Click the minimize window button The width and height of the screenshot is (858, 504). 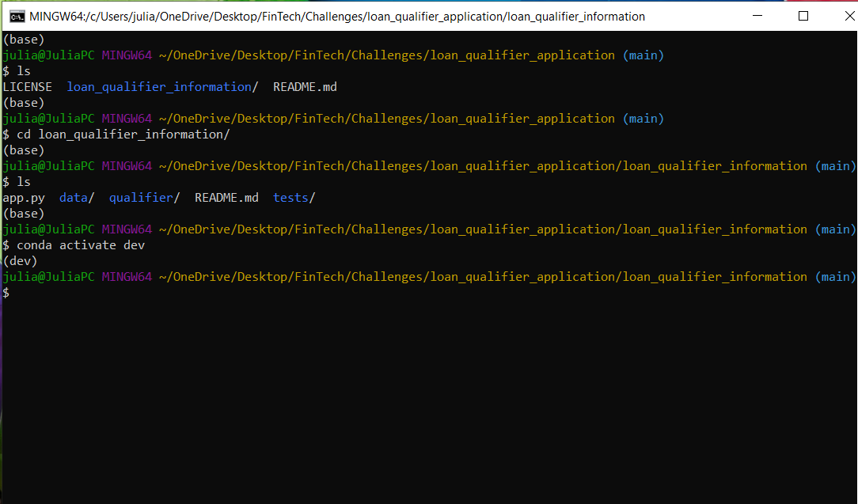(x=757, y=14)
